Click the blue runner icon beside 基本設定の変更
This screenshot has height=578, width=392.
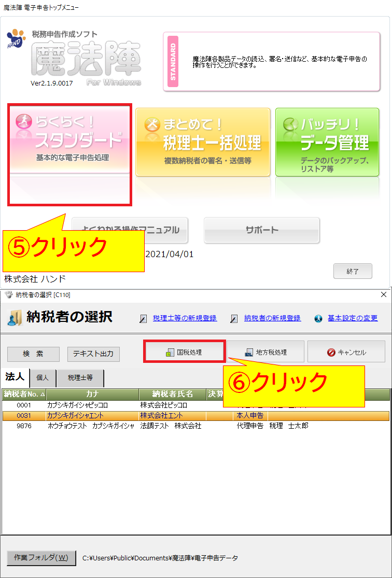click(318, 319)
